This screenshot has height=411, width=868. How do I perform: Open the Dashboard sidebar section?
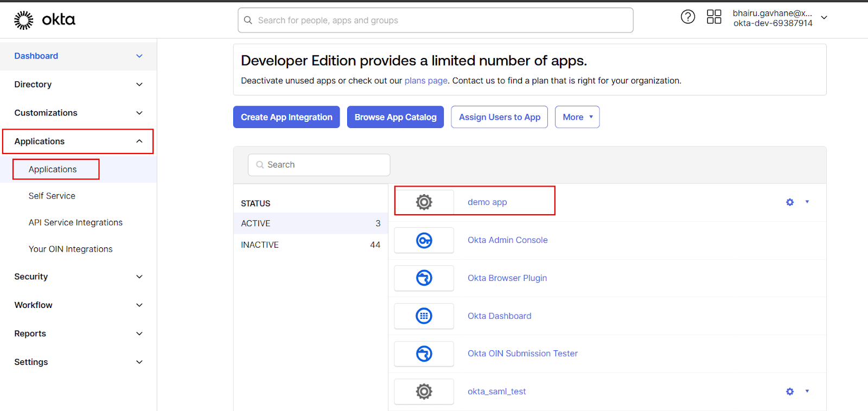78,56
